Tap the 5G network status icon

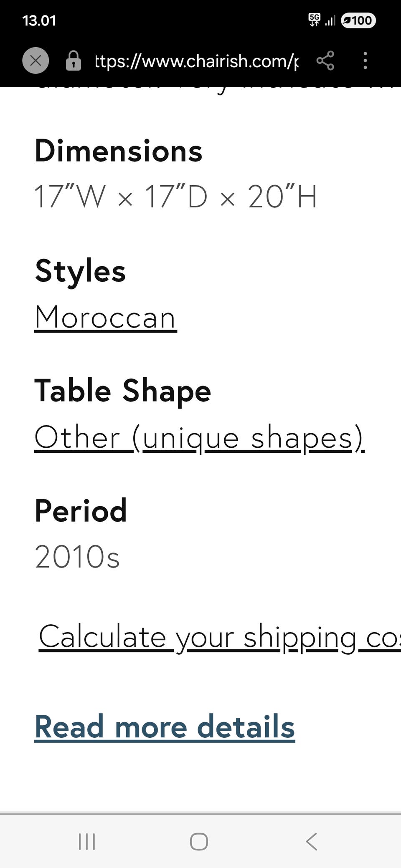click(314, 19)
